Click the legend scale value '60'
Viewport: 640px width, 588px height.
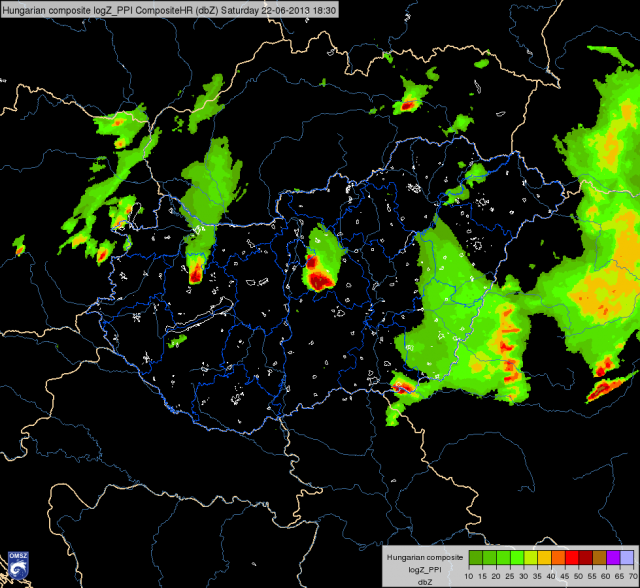pyautogui.click(x=606, y=576)
